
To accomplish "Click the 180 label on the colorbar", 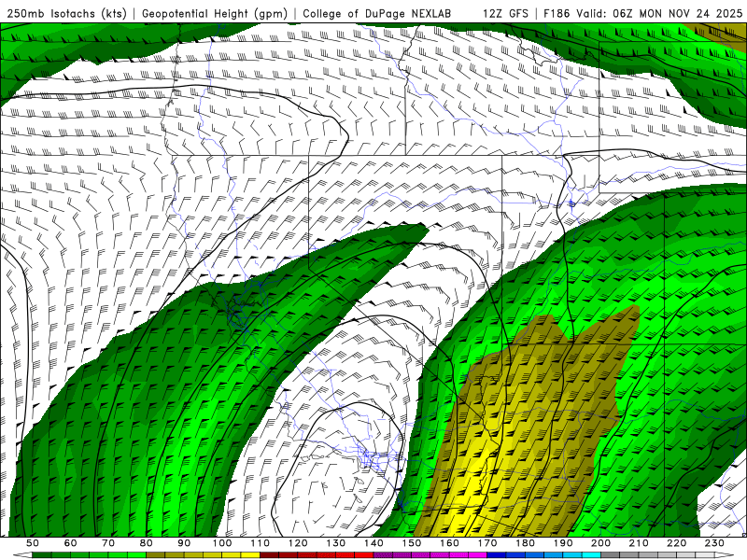I will 526,543.
